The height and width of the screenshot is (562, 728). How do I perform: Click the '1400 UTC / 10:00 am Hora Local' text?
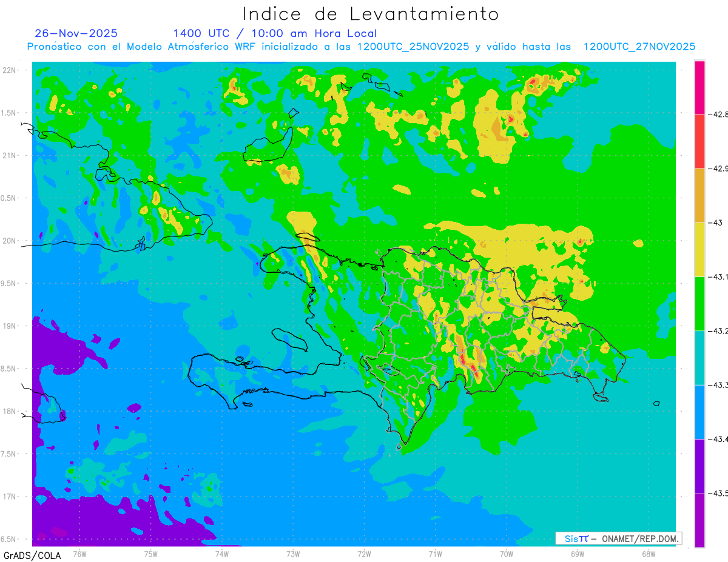coord(275,33)
